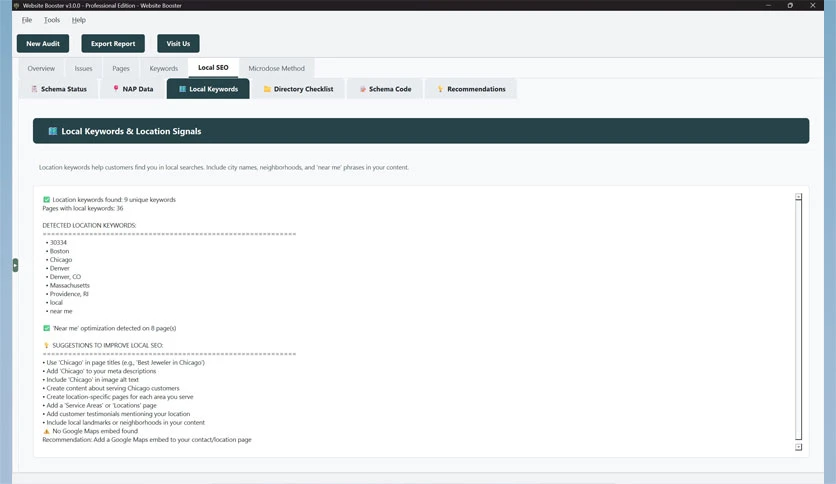Click 'Create location-specific pages' suggestion

(118, 397)
